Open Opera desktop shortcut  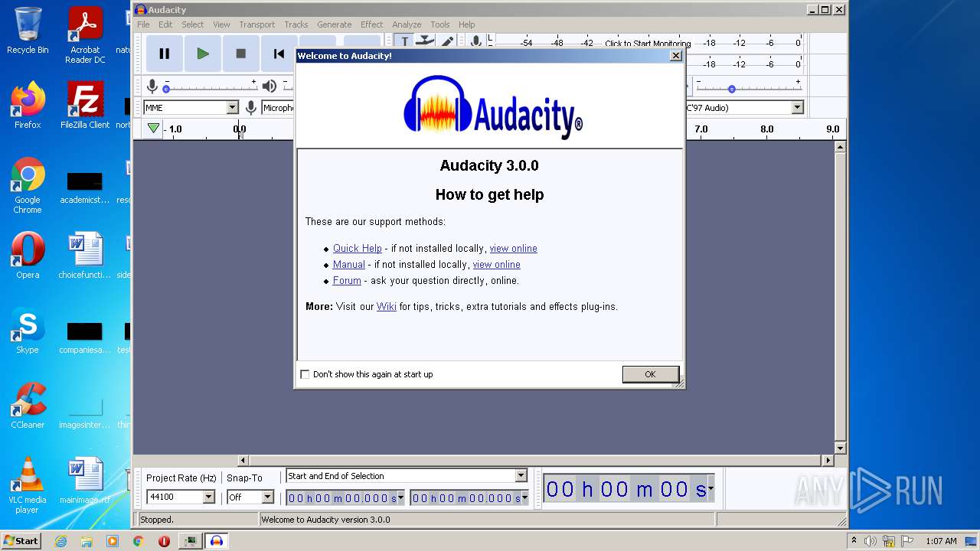point(28,256)
